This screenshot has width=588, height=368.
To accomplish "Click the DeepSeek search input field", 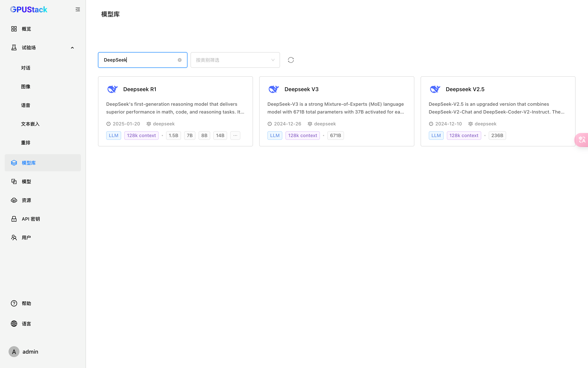I will pos(143,60).
